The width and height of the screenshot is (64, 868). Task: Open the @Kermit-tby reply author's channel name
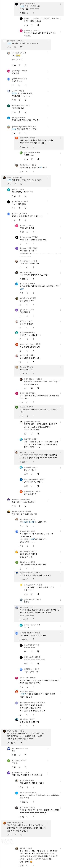24,138
